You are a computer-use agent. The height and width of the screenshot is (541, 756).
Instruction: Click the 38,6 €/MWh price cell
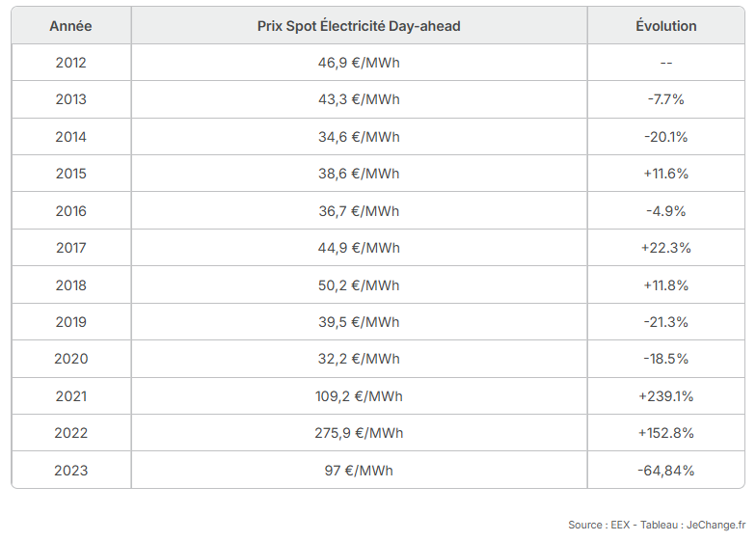point(359,174)
